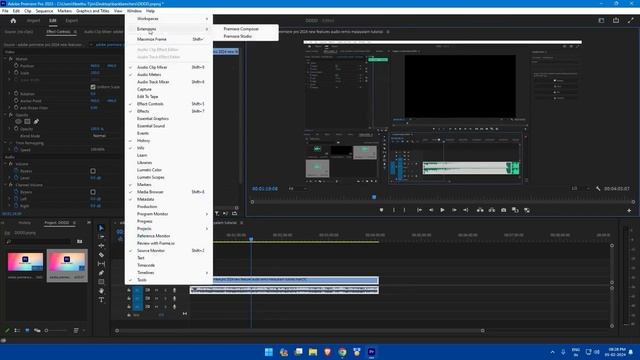
Task: Switch to the Import workspace tab
Action: [33, 20]
